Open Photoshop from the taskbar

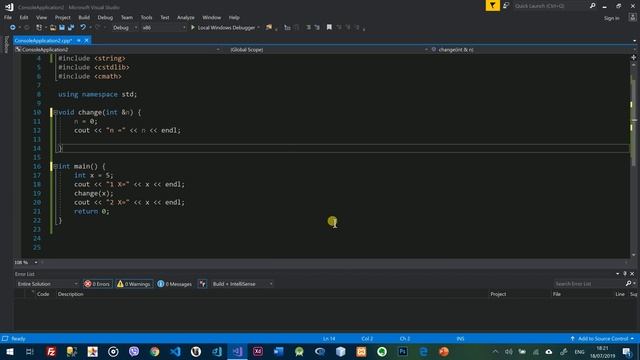point(402,352)
